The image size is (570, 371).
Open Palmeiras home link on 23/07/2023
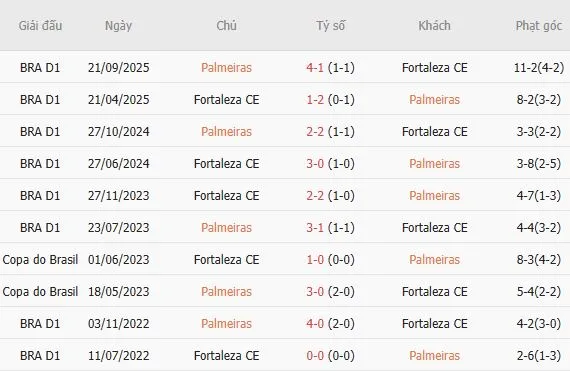point(226,227)
